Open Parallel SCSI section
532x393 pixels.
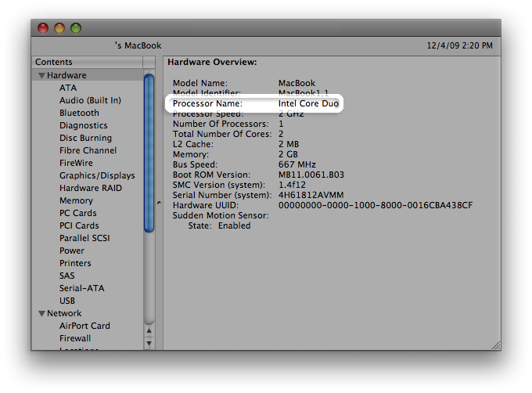coord(84,238)
